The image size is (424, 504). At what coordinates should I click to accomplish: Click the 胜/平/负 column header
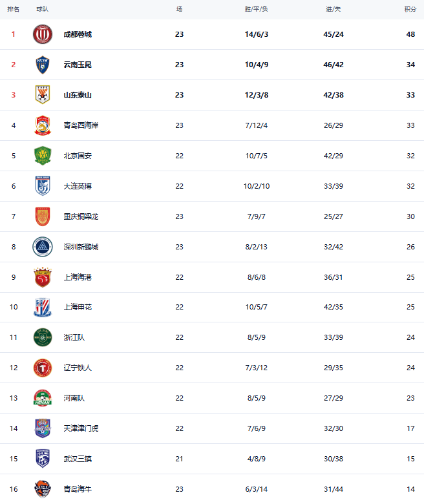coord(256,9)
